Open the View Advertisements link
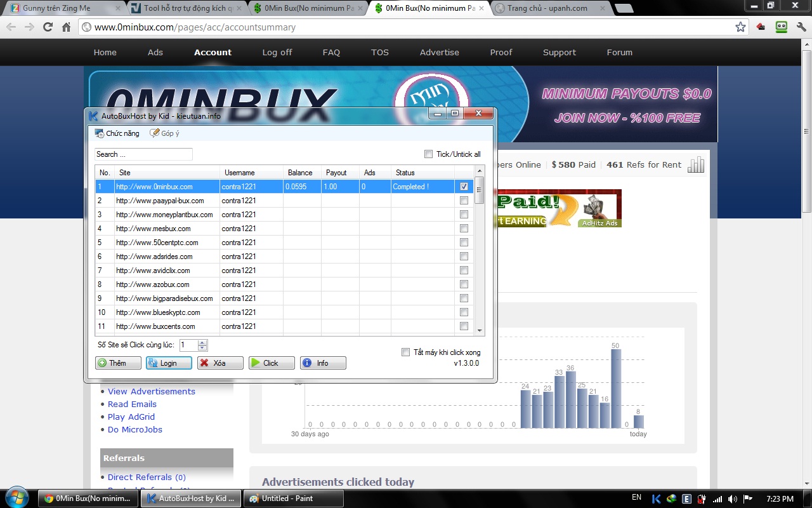 click(152, 392)
